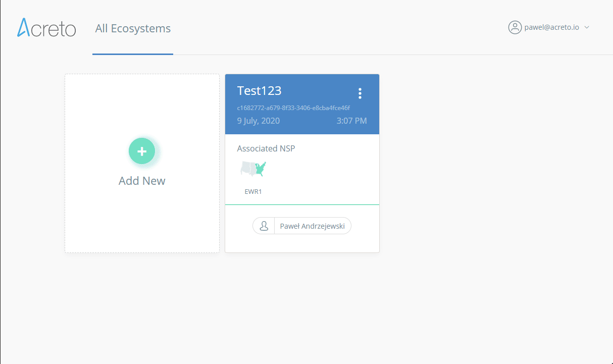Click the ecosystem UUID c1682772-a679 text

(x=293, y=108)
